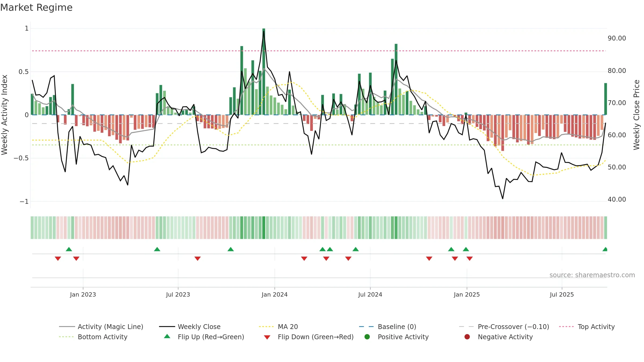
Task: Toggle Bottom Activity legend entry
Action: pyautogui.click(x=93, y=337)
